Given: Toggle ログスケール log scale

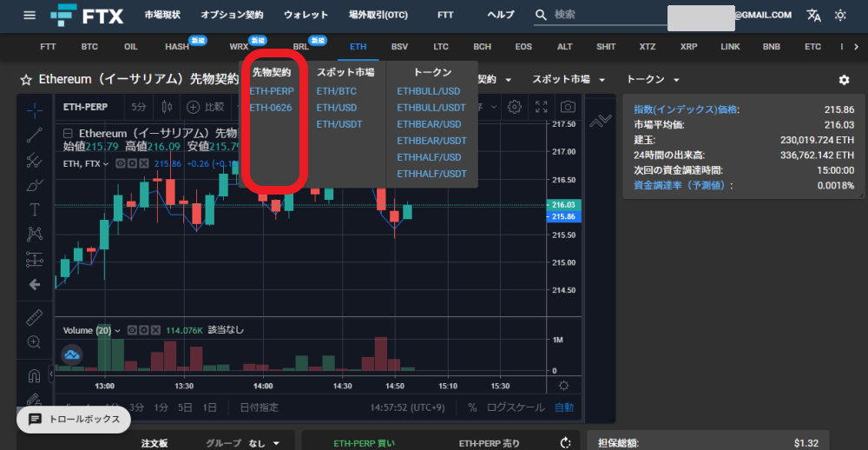Looking at the screenshot, I should tap(515, 407).
